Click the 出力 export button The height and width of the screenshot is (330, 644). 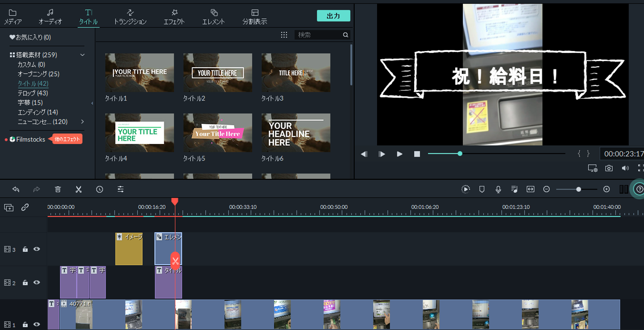tap(333, 16)
